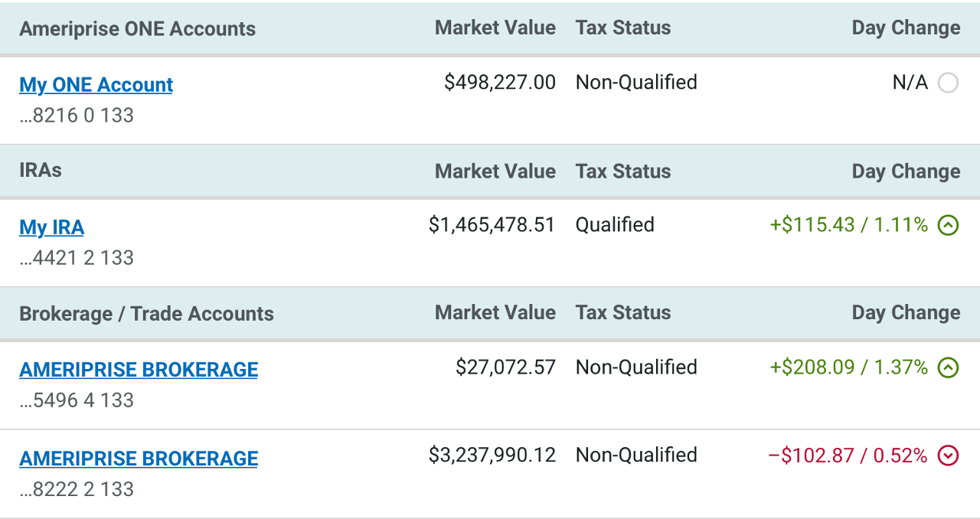Expand the green up-arrow circle in My IRA row
980x519 pixels.
(948, 225)
